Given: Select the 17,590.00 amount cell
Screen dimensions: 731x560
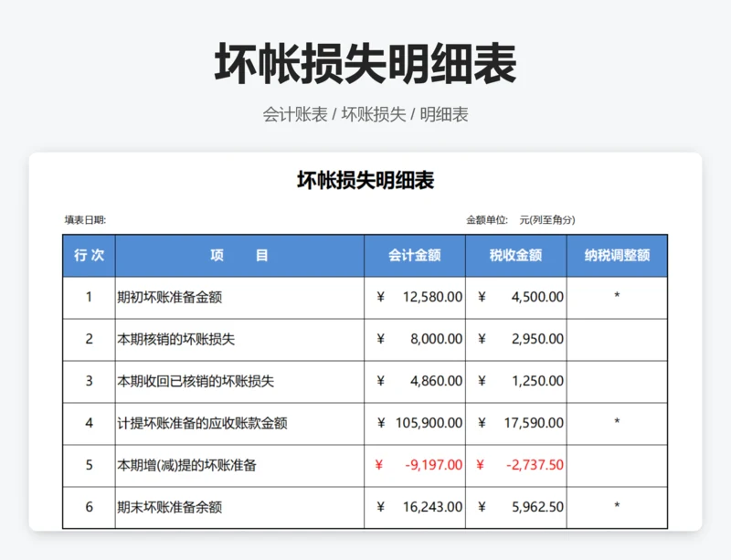Looking at the screenshot, I should tap(516, 423).
